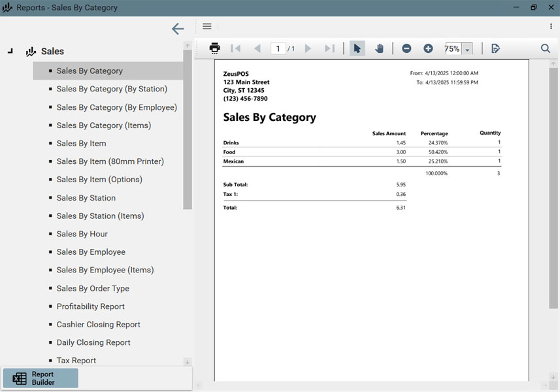Screen dimensions: 560x392
Task: Click the Food category row label
Action: 229,152
